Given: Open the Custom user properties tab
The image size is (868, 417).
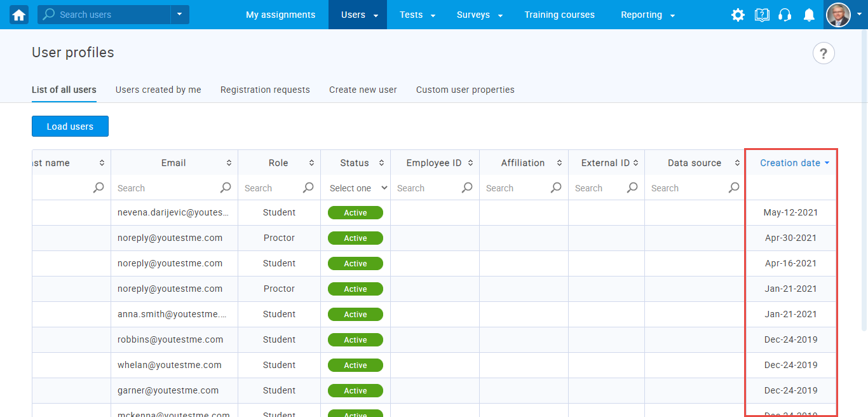Looking at the screenshot, I should point(465,90).
